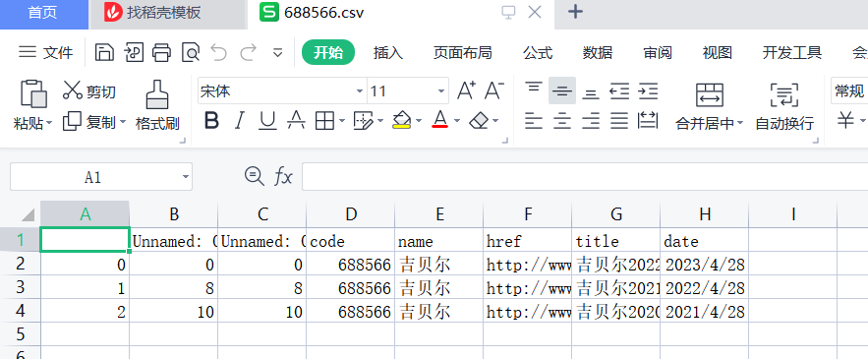Open the font size dropdown 11

[x=441, y=90]
